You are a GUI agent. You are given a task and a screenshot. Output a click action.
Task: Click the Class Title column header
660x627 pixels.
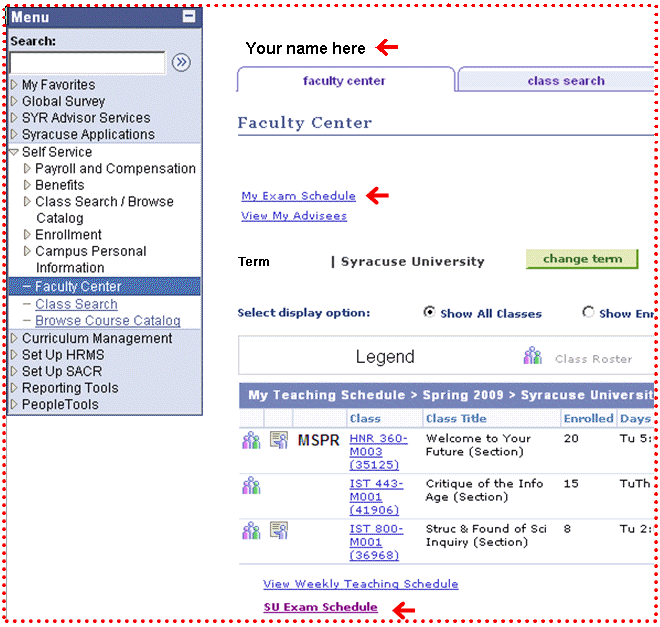pos(456,418)
